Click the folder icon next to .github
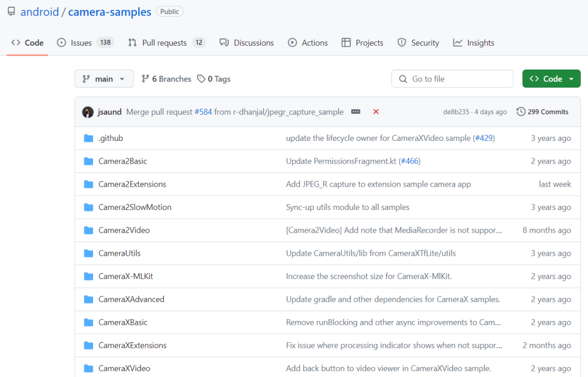 point(89,138)
